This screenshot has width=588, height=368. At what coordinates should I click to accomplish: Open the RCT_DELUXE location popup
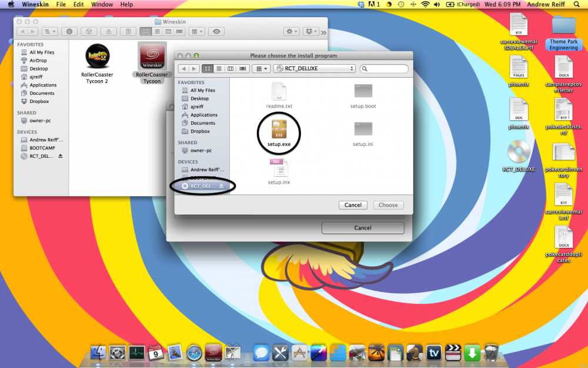coord(314,69)
